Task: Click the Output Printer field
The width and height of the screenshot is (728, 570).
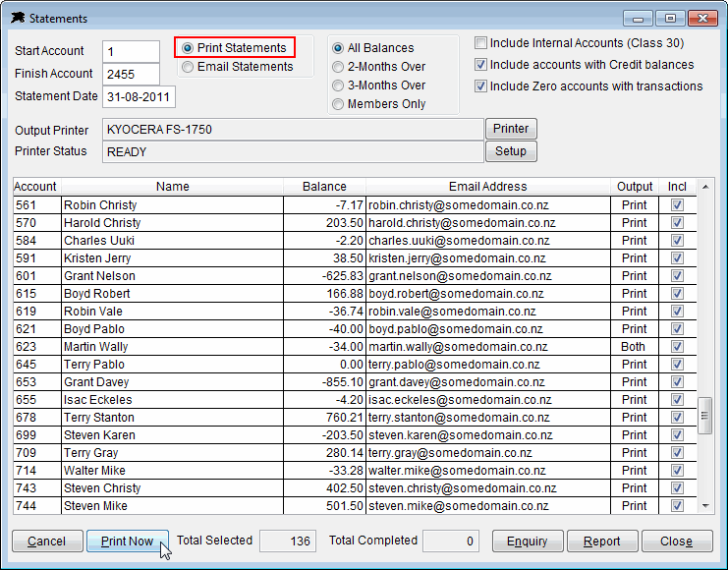Action: click(293, 129)
